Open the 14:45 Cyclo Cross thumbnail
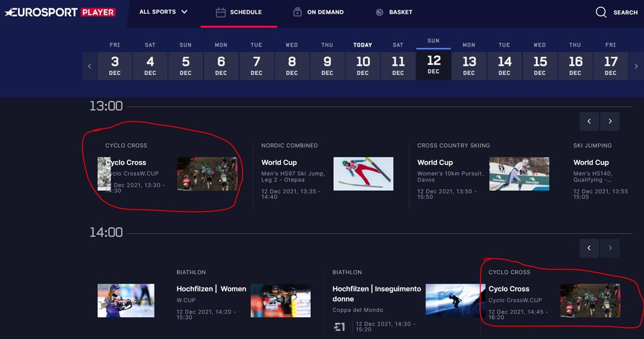 590,300
